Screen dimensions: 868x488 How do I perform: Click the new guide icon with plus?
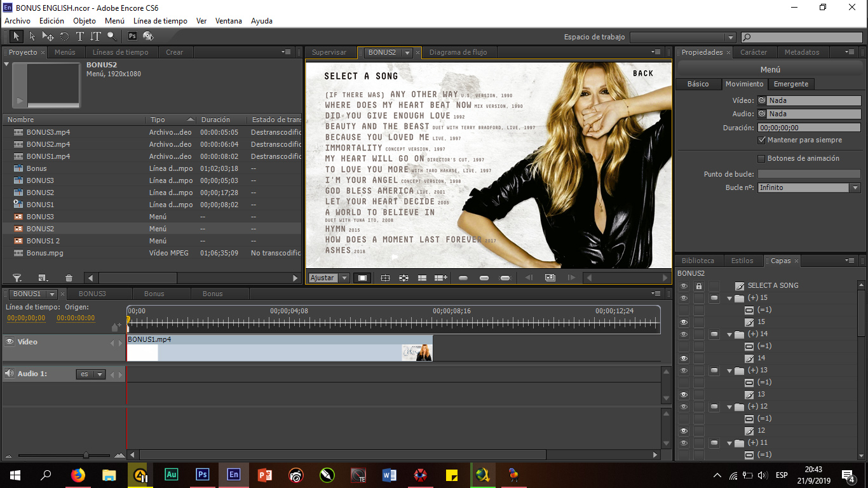pos(441,278)
